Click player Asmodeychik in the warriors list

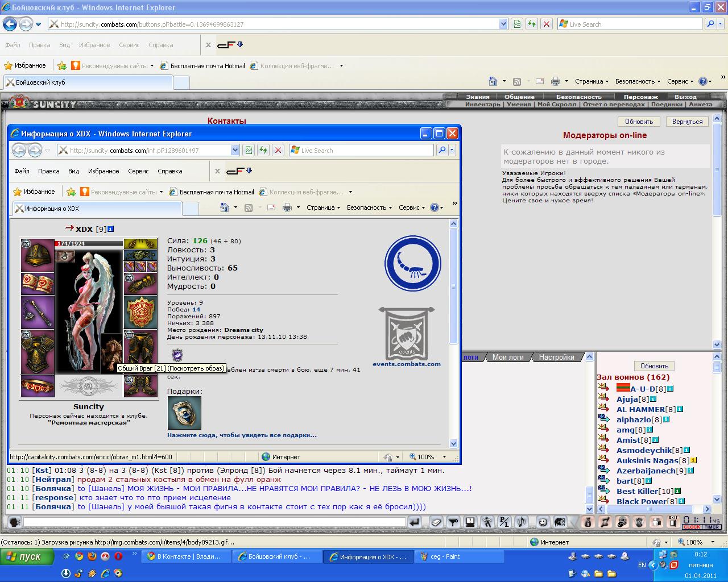[x=644, y=450]
